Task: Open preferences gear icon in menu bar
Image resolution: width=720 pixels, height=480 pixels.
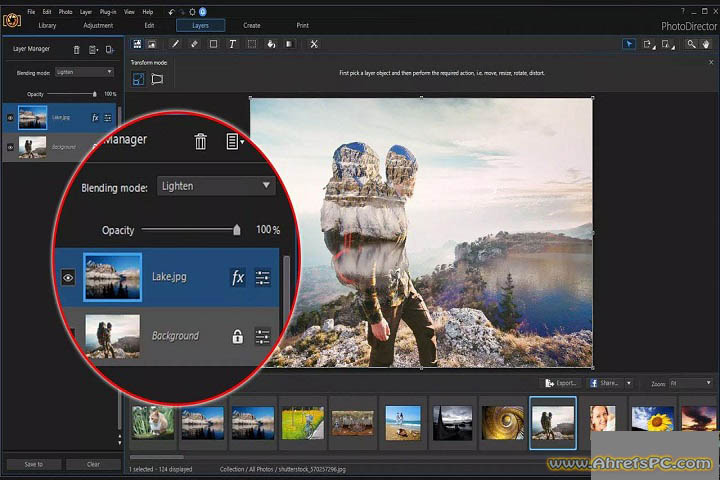Action: coord(192,12)
